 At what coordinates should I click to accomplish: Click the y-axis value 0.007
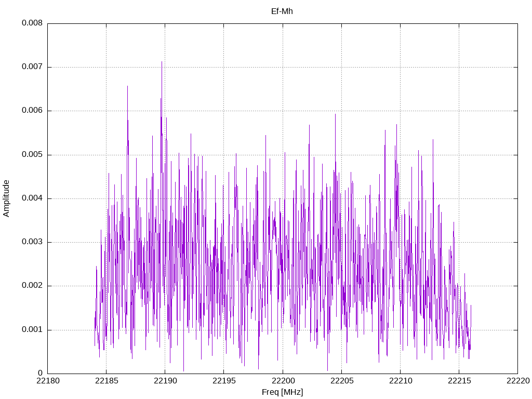point(32,67)
